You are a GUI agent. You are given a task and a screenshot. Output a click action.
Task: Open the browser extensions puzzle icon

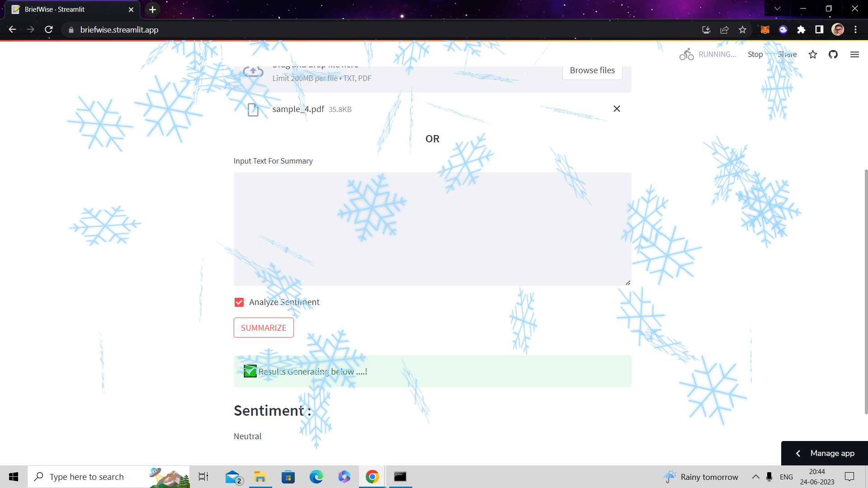[801, 30]
